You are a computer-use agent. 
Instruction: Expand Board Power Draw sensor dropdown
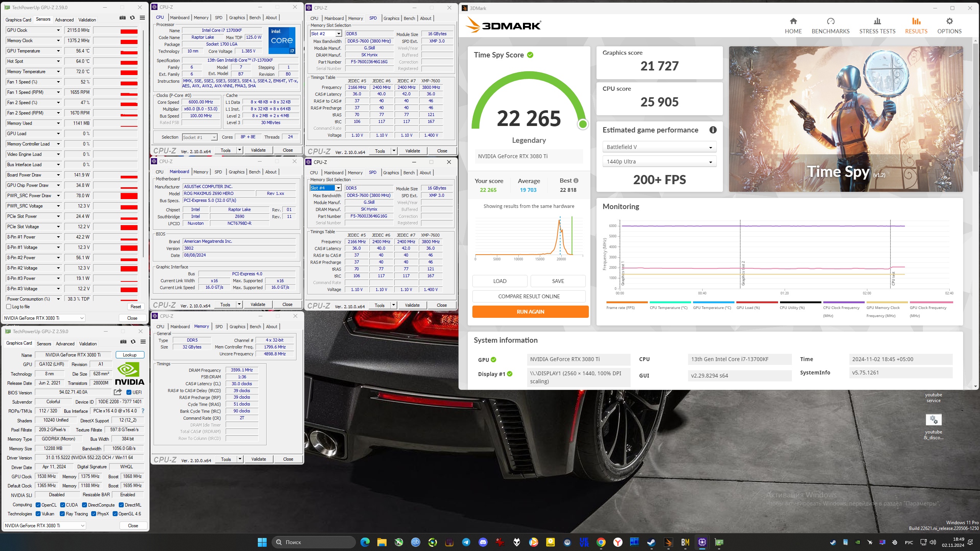click(x=58, y=175)
